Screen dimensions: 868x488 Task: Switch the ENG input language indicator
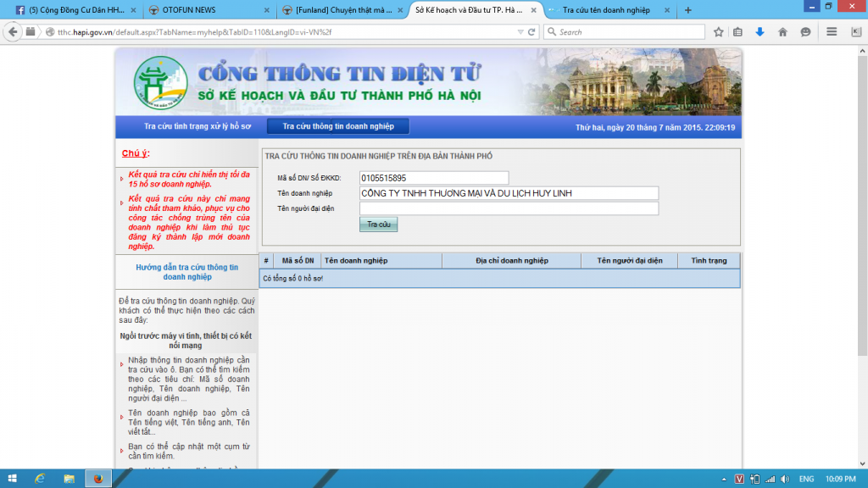coord(807,480)
